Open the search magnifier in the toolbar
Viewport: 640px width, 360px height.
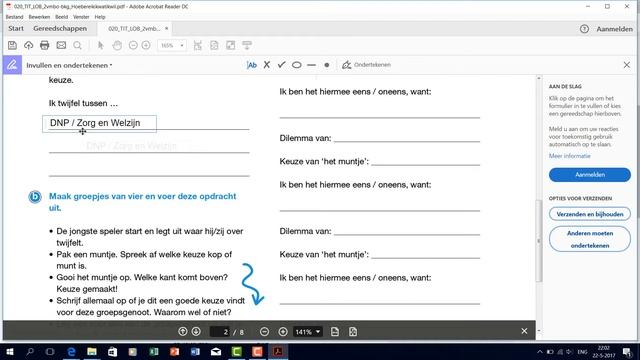pyautogui.click(x=78, y=45)
